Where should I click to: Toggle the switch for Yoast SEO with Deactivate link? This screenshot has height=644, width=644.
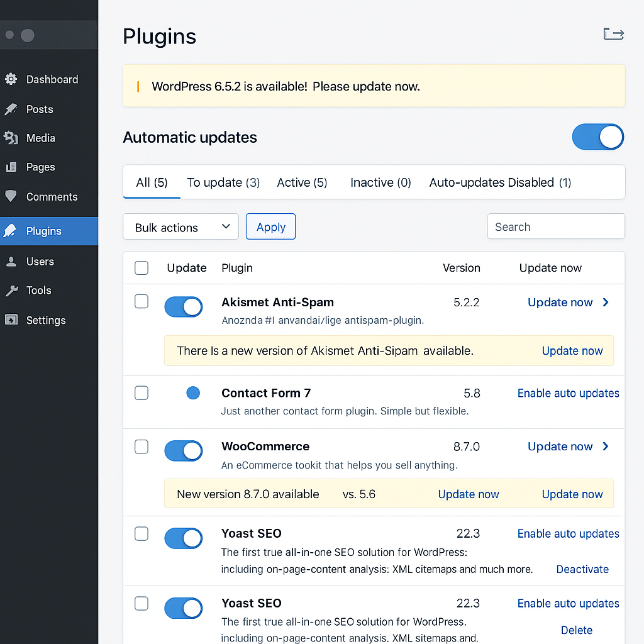184,538
